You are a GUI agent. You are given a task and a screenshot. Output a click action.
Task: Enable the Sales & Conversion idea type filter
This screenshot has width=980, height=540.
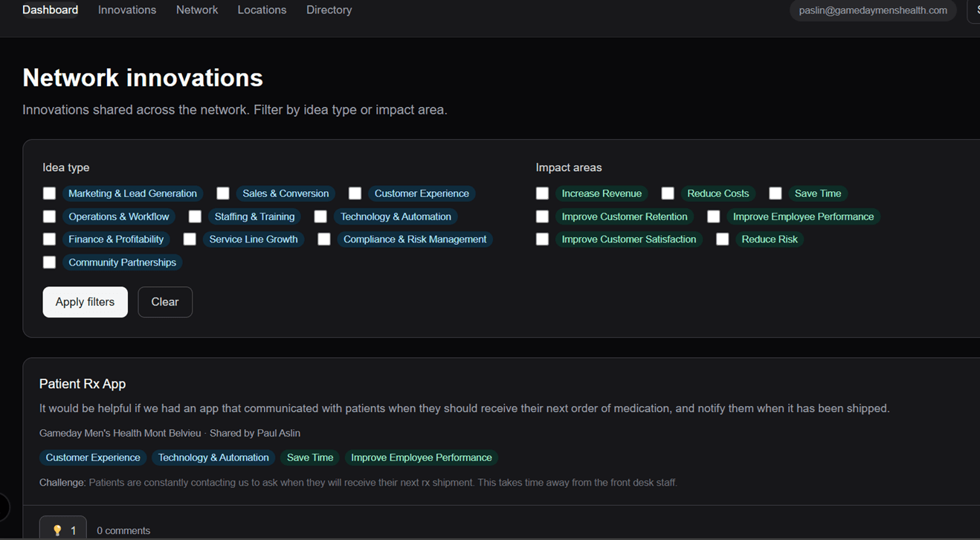[x=223, y=193]
